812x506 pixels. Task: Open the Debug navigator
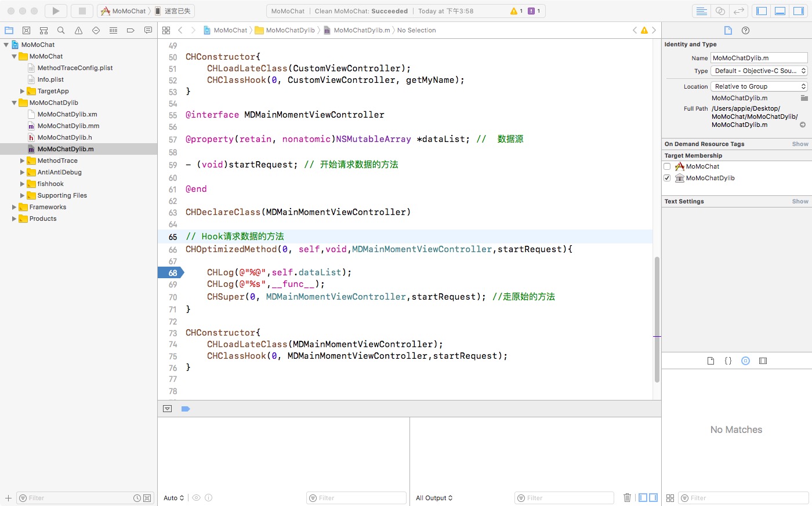[x=113, y=30]
